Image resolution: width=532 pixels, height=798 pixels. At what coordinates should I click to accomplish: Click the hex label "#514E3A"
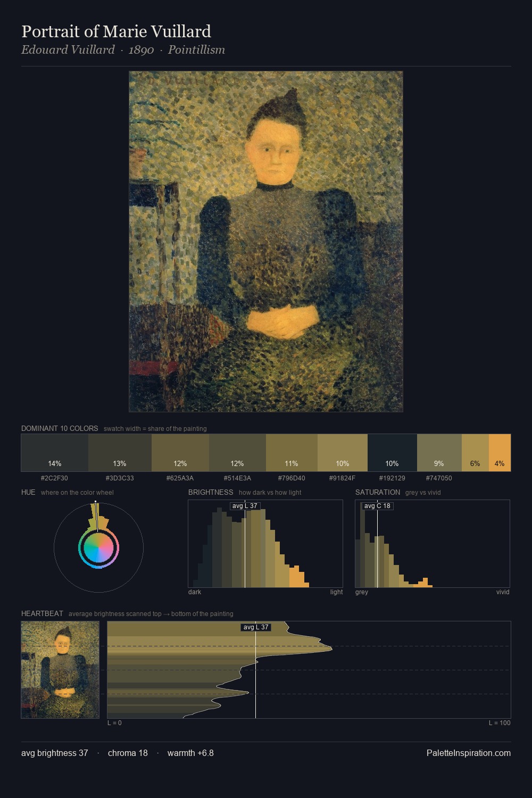pyautogui.click(x=237, y=478)
